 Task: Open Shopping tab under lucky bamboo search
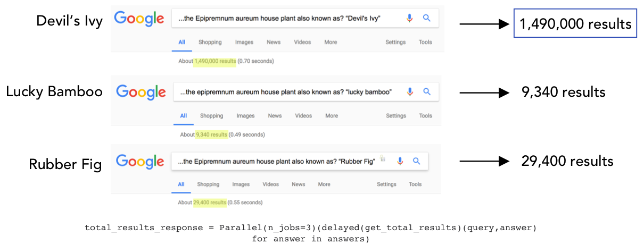click(211, 116)
